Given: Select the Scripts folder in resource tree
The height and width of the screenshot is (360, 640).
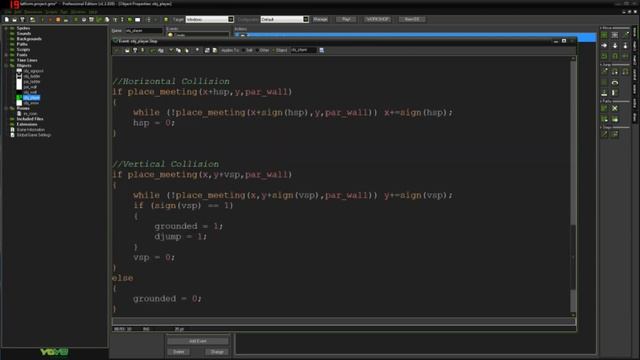Looking at the screenshot, I should click(23, 49).
